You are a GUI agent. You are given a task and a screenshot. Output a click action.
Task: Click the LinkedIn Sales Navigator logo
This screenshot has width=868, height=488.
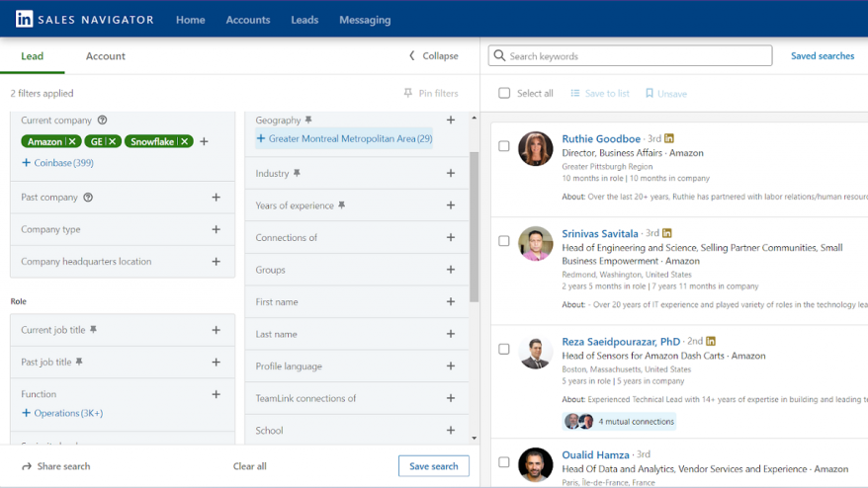point(24,19)
